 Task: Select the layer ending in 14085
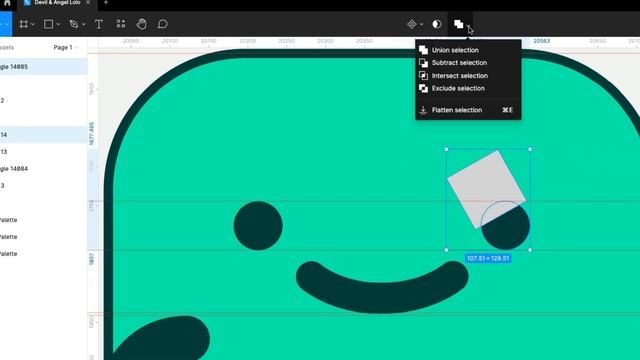coord(43,67)
